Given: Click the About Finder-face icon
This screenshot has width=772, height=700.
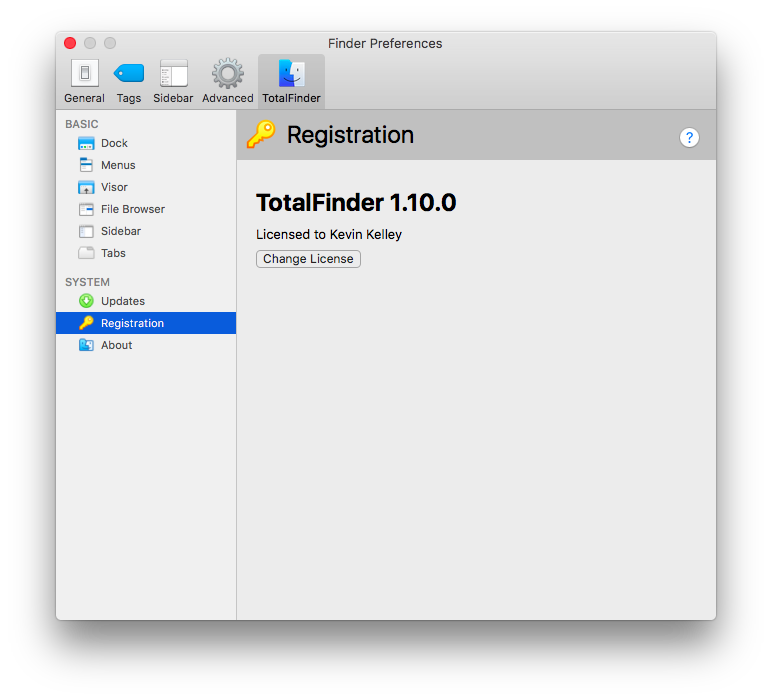Looking at the screenshot, I should coord(86,345).
